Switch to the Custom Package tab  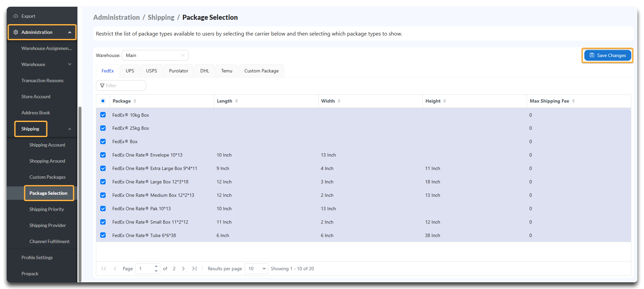261,71
